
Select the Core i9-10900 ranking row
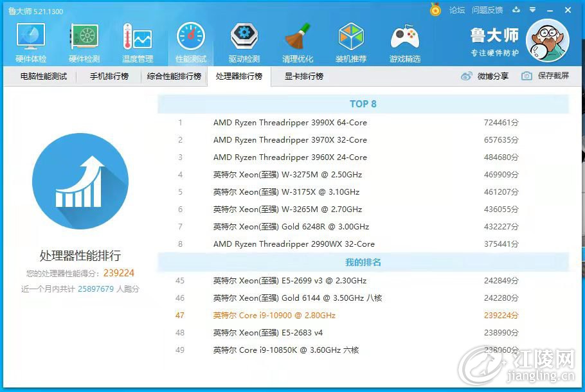point(347,315)
